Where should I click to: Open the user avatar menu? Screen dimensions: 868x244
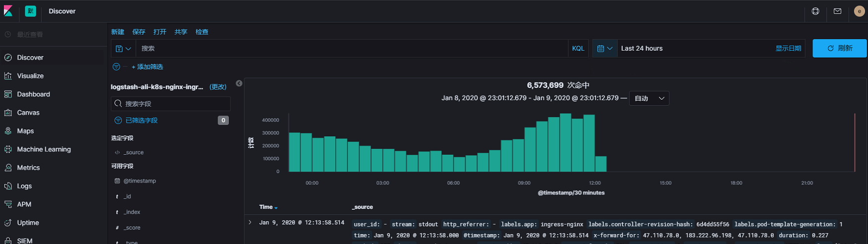point(859,11)
